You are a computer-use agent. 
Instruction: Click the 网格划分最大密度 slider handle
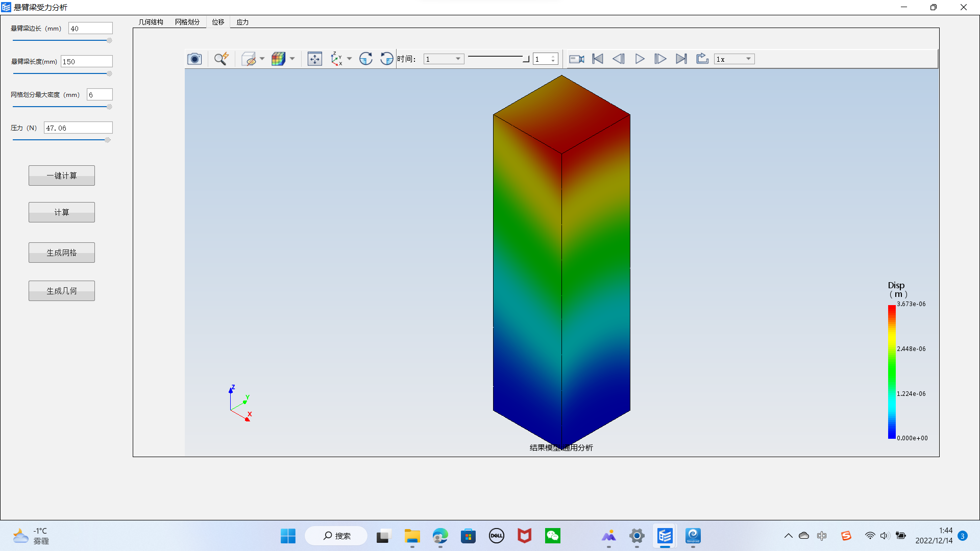109,107
